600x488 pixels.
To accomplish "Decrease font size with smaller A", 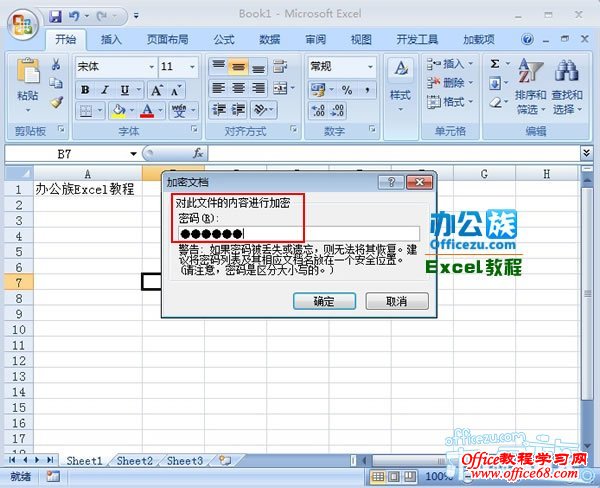I will tap(176, 91).
